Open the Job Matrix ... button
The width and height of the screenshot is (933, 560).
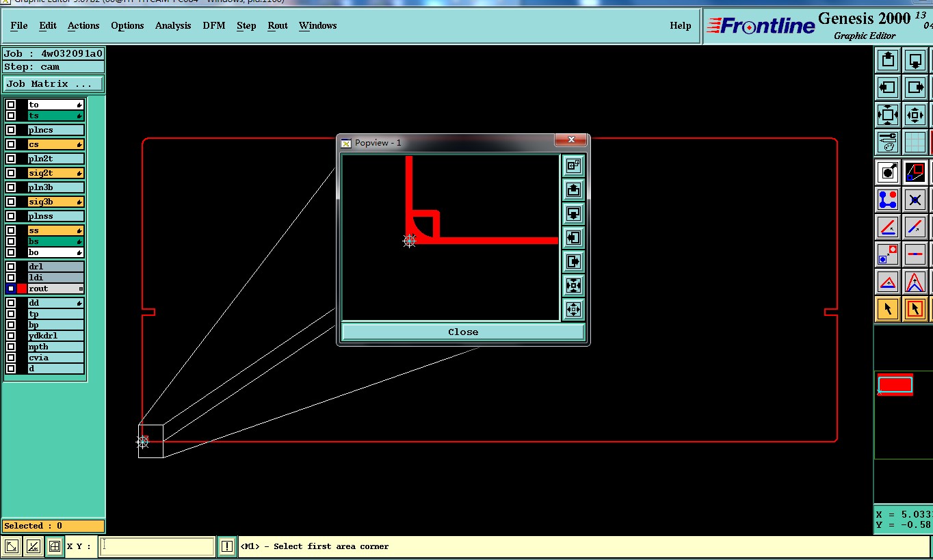[x=53, y=83]
